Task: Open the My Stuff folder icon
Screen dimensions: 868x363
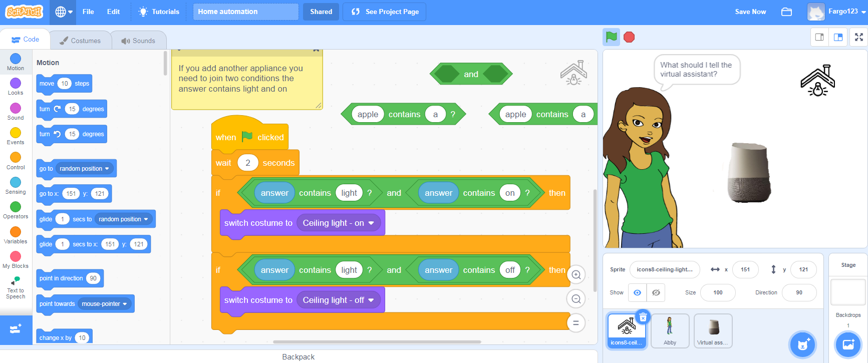Action: click(x=786, y=12)
